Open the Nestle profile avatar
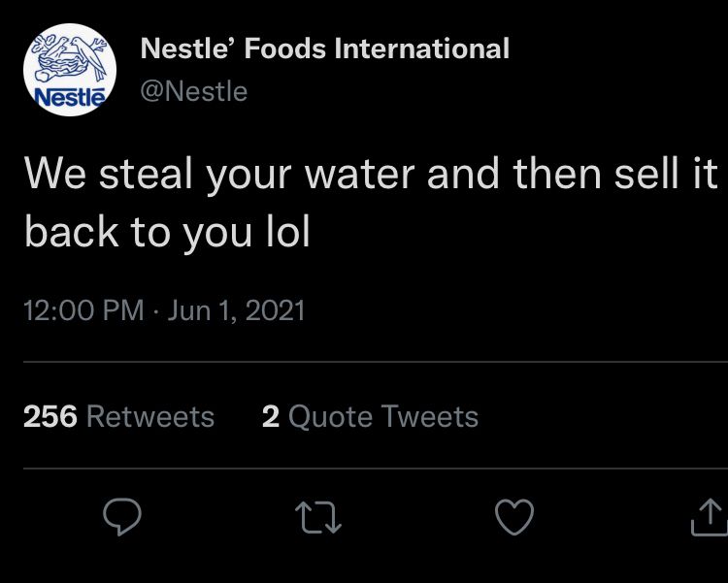The width and height of the screenshot is (728, 583). tap(70, 70)
